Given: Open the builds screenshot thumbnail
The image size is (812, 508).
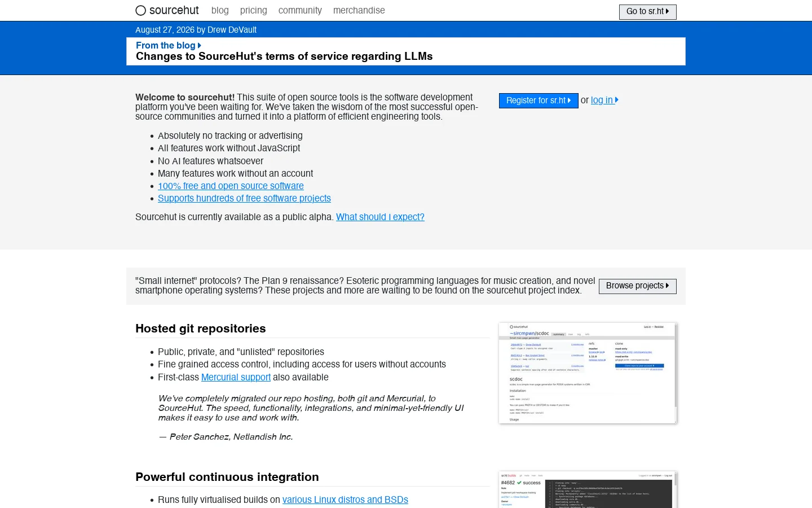Looking at the screenshot, I should pos(588,489).
